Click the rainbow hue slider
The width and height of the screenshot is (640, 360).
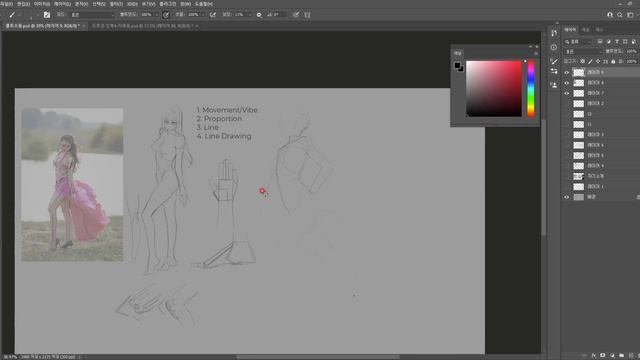(531, 89)
